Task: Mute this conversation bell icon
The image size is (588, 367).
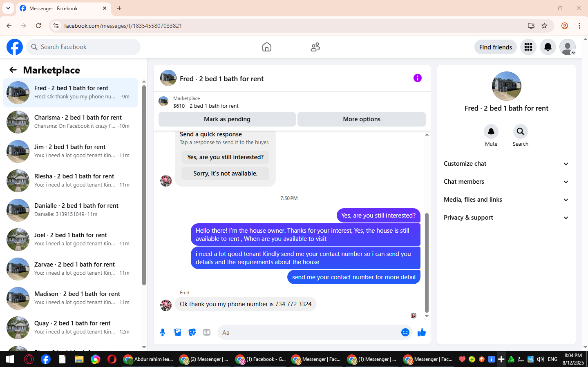Action: click(491, 131)
